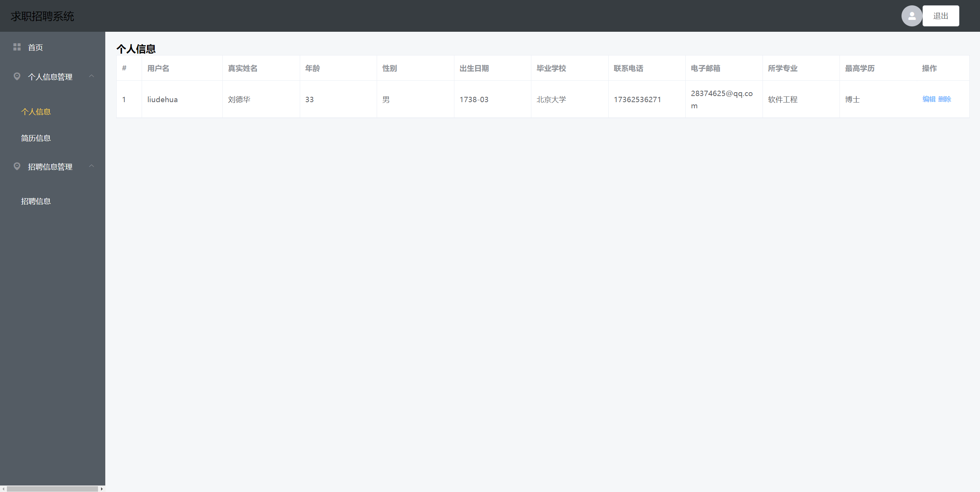Click the 电子邮箱 column header
Image resolution: width=980 pixels, height=492 pixels.
coord(706,68)
